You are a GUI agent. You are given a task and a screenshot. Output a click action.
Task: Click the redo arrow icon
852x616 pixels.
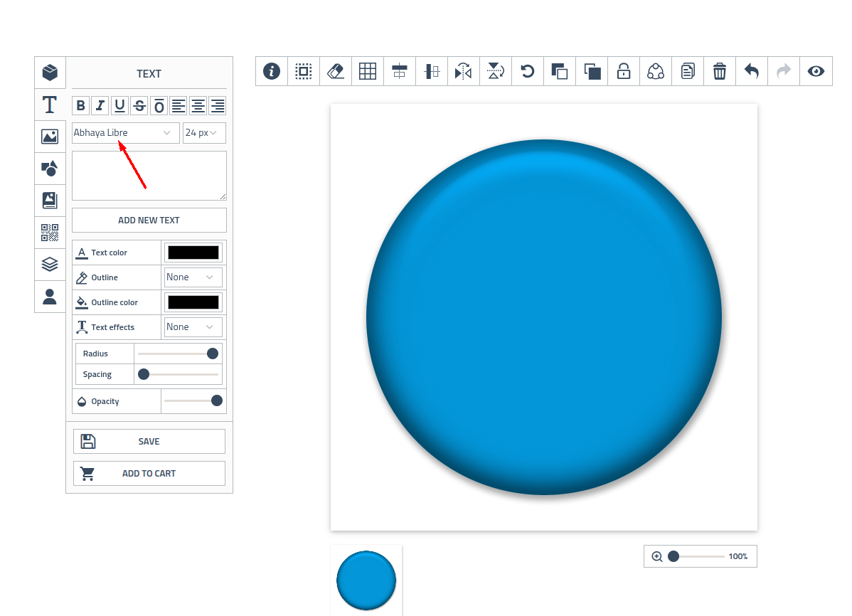click(x=784, y=71)
